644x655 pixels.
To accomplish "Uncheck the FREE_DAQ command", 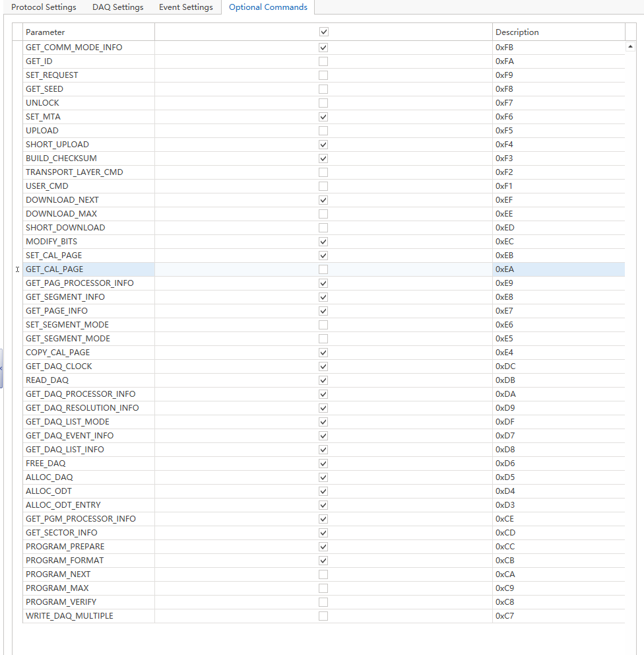I will pyautogui.click(x=323, y=463).
